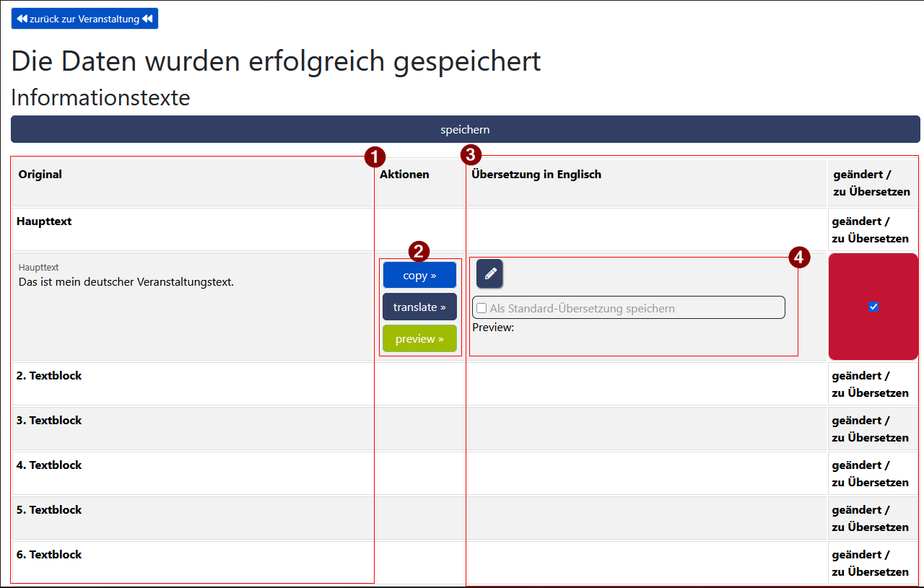Select the dark "translate »" action button

[x=419, y=307]
